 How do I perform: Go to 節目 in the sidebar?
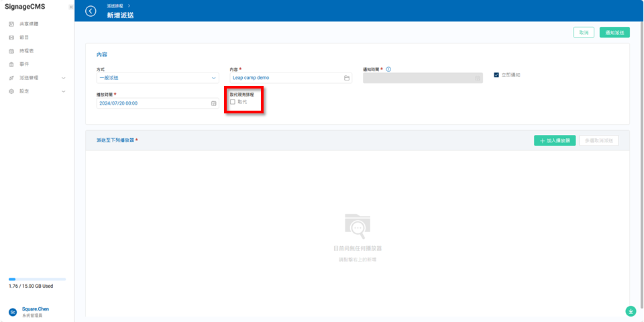24,38
